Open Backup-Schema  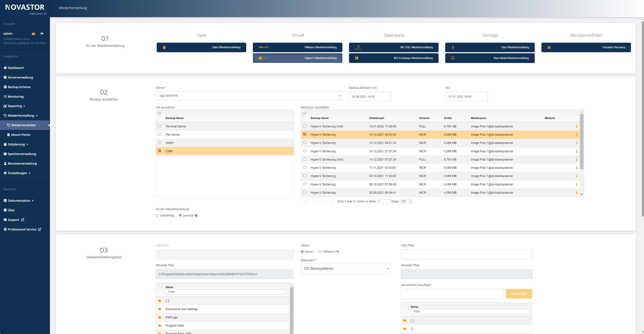pos(17,87)
